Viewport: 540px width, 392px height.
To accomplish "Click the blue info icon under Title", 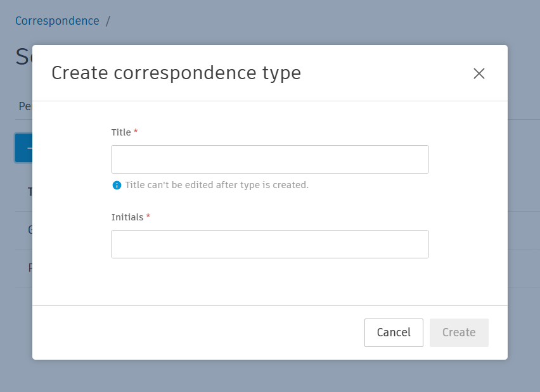I will click(x=117, y=186).
